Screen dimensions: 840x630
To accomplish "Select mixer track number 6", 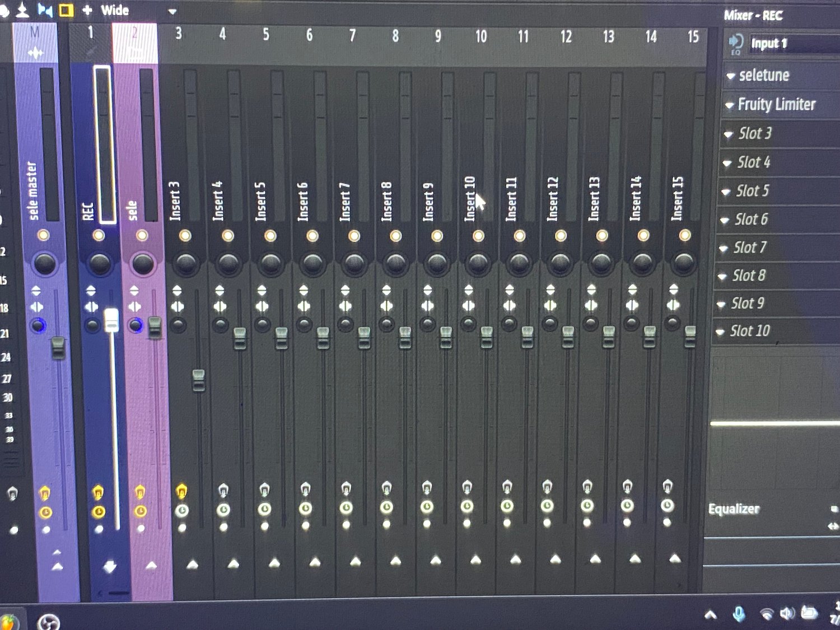I will click(x=309, y=35).
